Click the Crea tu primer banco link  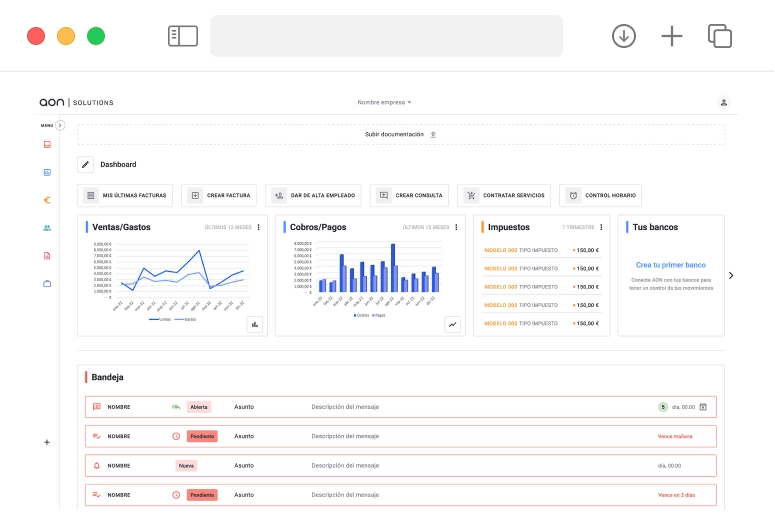[670, 265]
